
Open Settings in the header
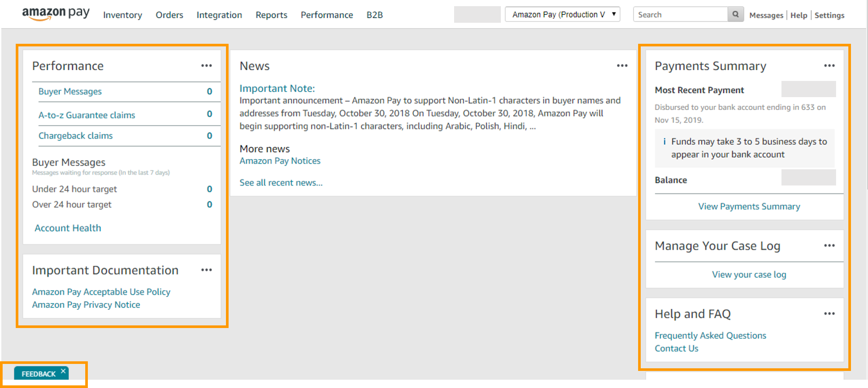click(x=829, y=15)
